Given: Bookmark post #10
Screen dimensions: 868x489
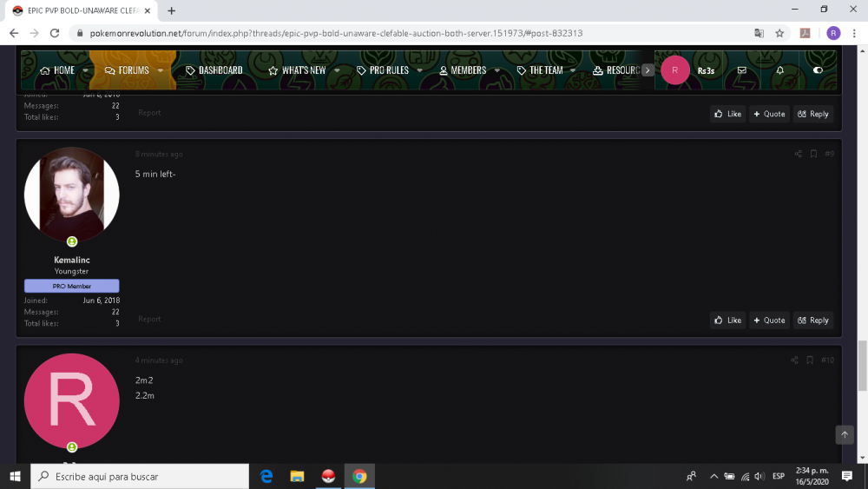Looking at the screenshot, I should tap(809, 360).
